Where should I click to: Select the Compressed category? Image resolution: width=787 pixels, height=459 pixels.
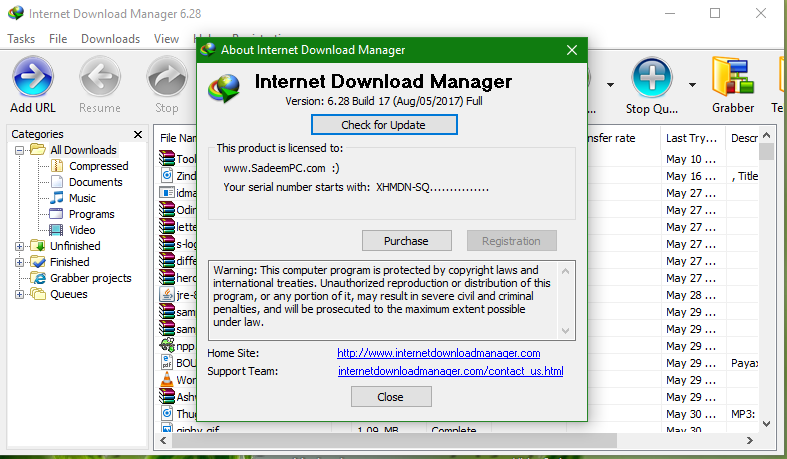point(98,166)
